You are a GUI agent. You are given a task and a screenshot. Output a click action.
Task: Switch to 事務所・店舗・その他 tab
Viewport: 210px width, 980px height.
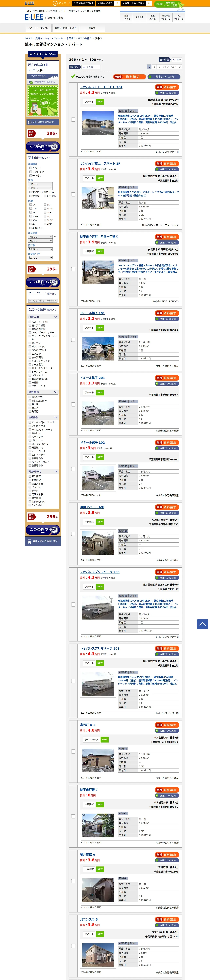click(65, 28)
